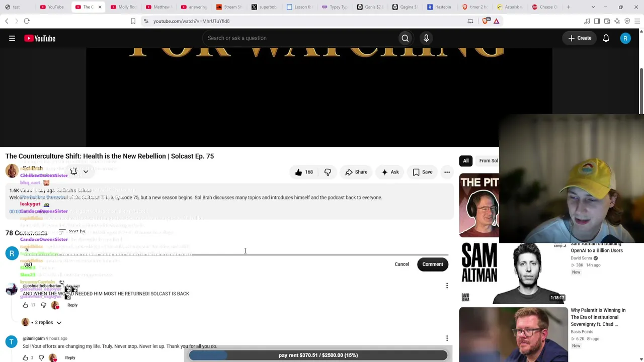Dislike the Solcast video
The width and height of the screenshot is (644, 362).
pos(328,172)
